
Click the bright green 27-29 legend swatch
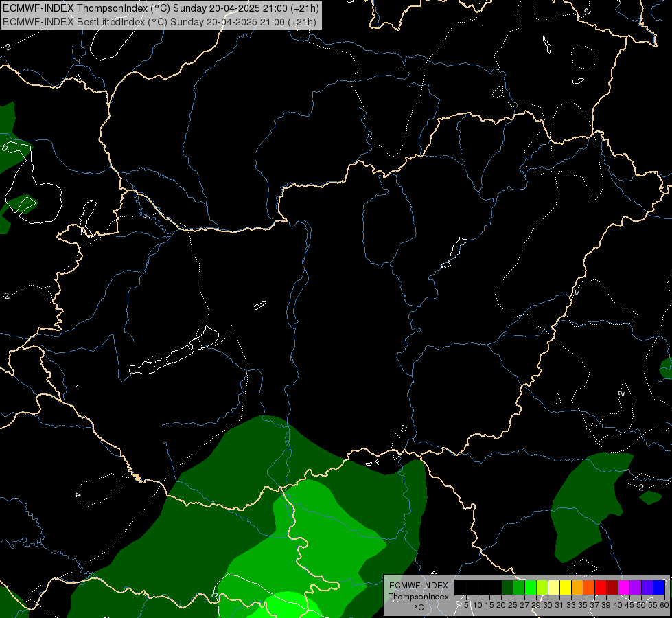pos(531,587)
